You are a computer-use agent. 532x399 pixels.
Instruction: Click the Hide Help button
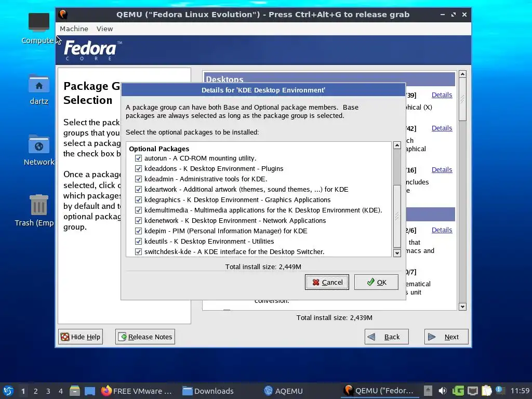click(81, 337)
